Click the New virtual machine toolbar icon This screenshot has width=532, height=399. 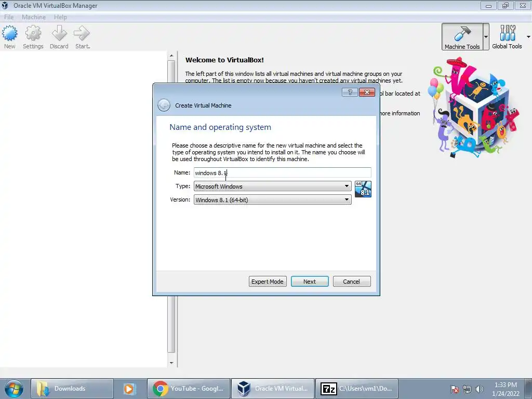tap(9, 37)
